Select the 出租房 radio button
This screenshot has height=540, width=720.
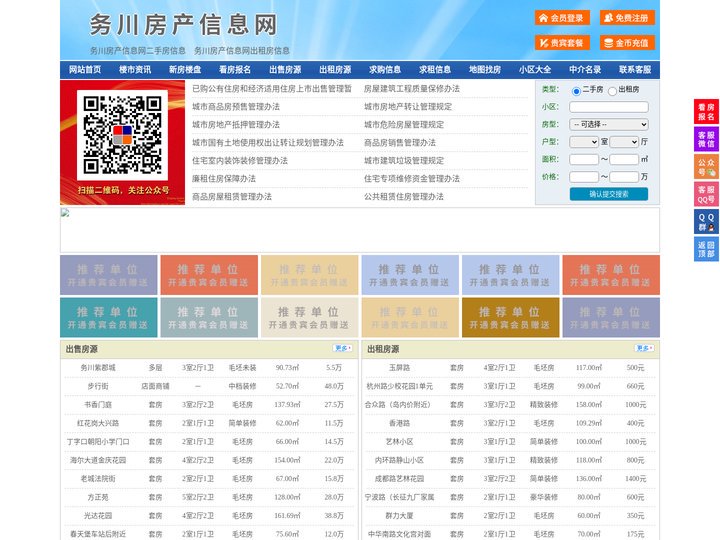612,91
